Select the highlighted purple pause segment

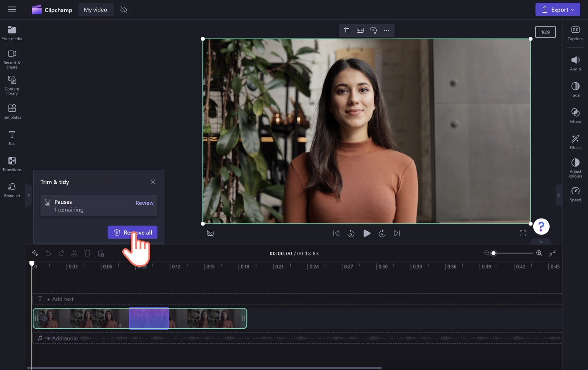(149, 318)
